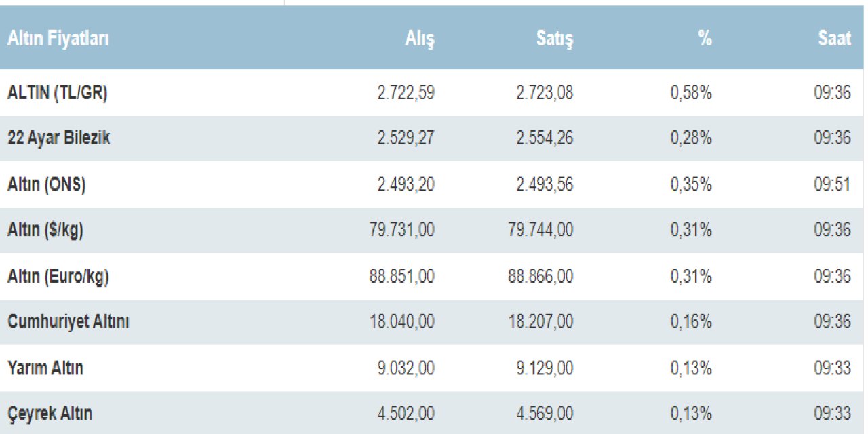Select the Altın (Euro/kg) buying price 88.851,00
The width and height of the screenshot is (868, 434).
(402, 277)
